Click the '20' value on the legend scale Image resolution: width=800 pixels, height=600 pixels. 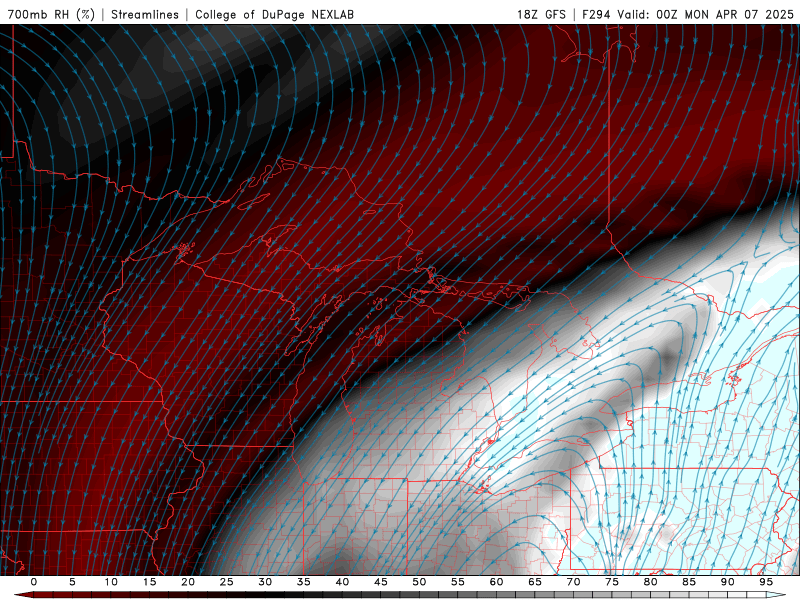tap(188, 582)
